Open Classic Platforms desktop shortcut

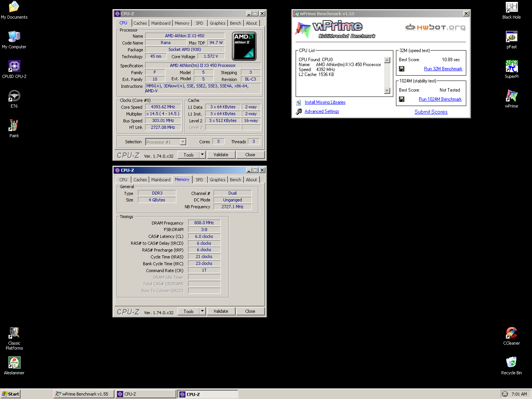tap(14, 339)
